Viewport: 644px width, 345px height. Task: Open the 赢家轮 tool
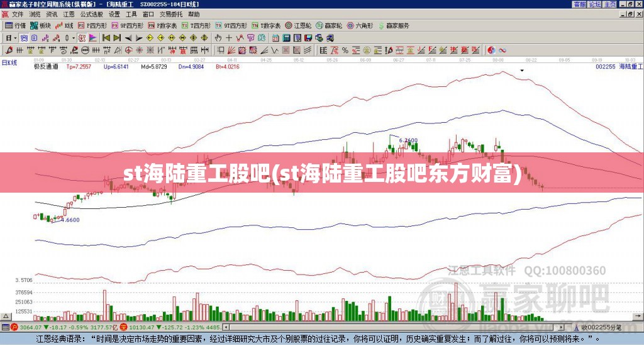(x=329, y=25)
